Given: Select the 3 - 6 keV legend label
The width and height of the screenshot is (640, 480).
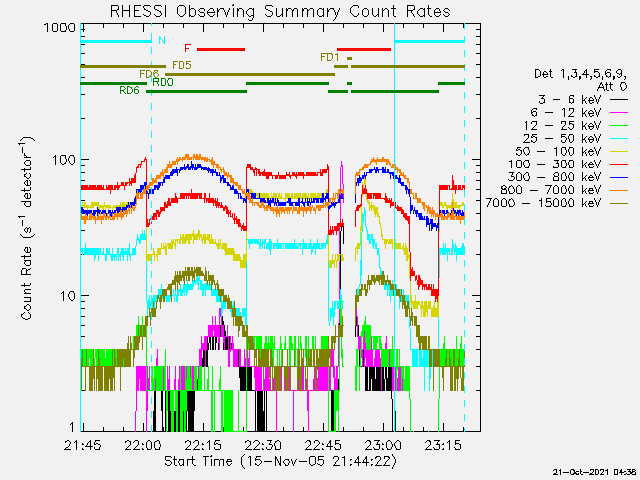Looking at the screenshot, I should 569,100.
